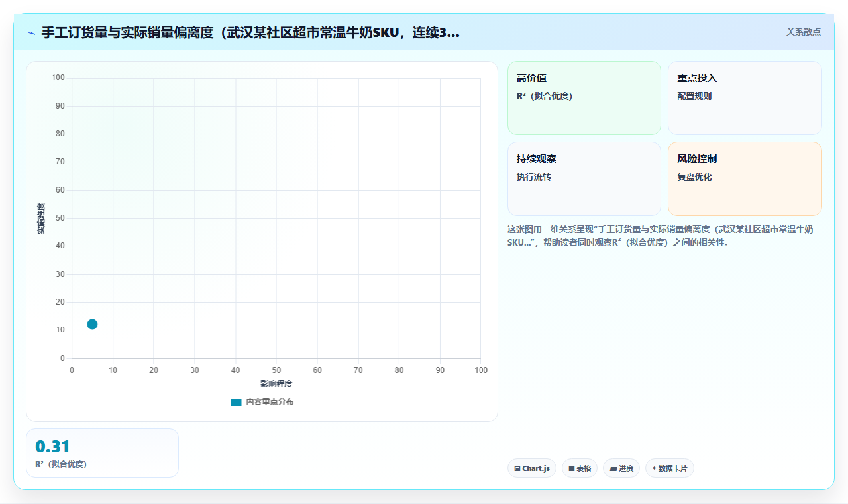Click the star icon in 数据卡片 chip

coord(654,468)
